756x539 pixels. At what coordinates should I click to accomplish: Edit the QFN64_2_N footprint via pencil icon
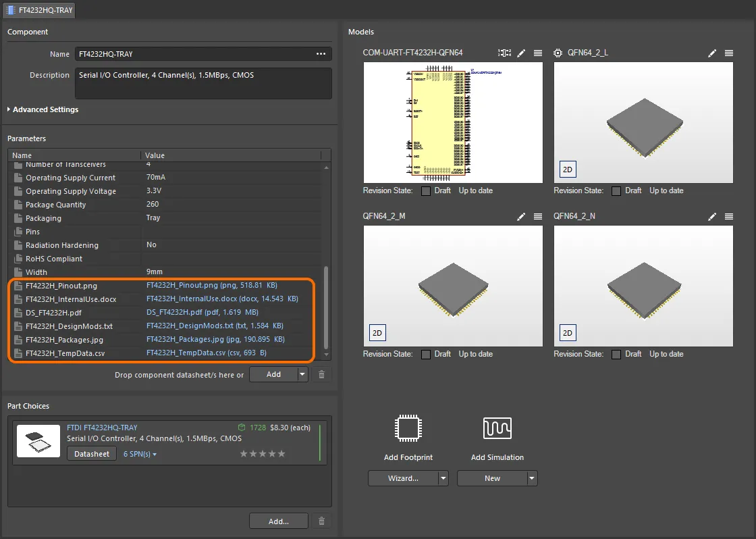click(x=712, y=216)
